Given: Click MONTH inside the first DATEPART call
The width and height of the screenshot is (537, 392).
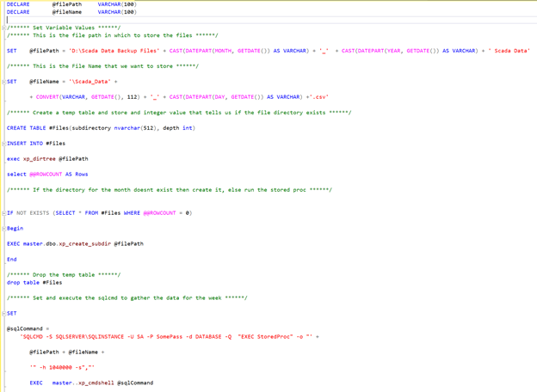Looking at the screenshot, I should pyautogui.click(x=223, y=51).
